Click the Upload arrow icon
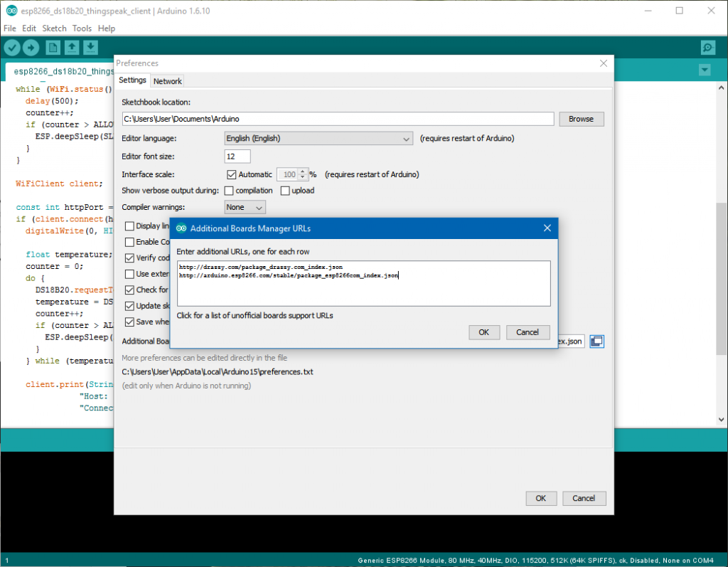The width and height of the screenshot is (728, 567). click(x=31, y=48)
